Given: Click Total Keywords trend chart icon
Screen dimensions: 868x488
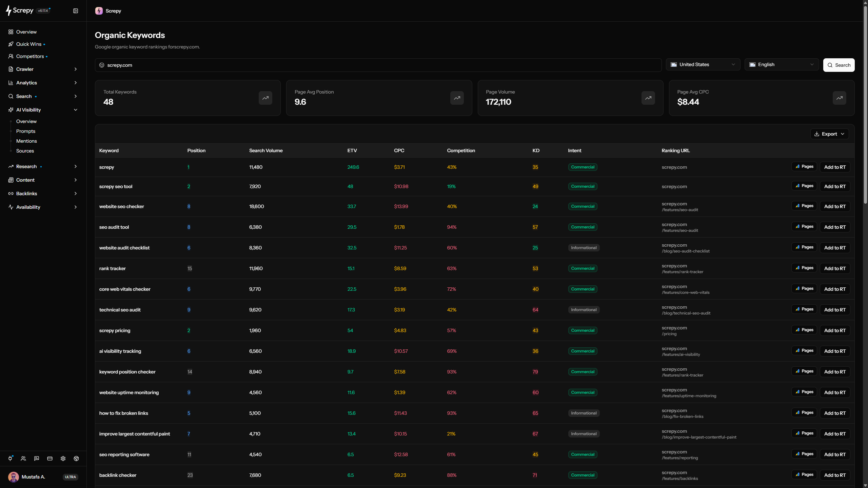Looking at the screenshot, I should pyautogui.click(x=265, y=98).
